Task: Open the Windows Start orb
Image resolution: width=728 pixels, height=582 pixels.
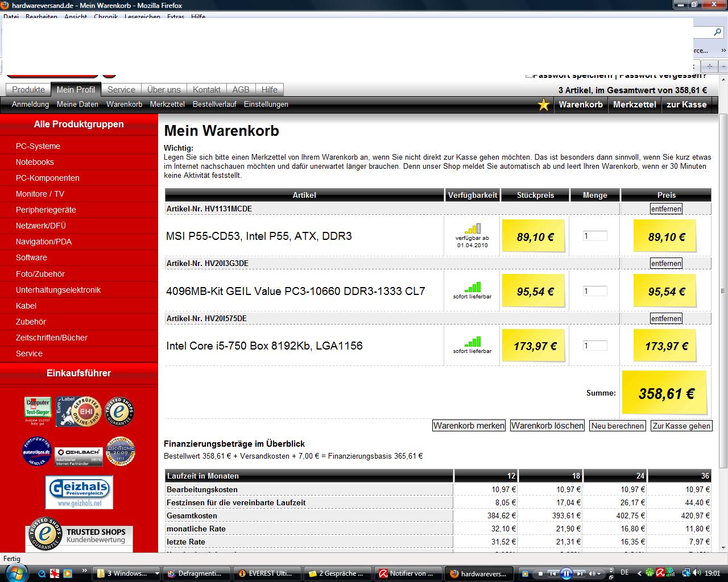Action: [x=16, y=573]
